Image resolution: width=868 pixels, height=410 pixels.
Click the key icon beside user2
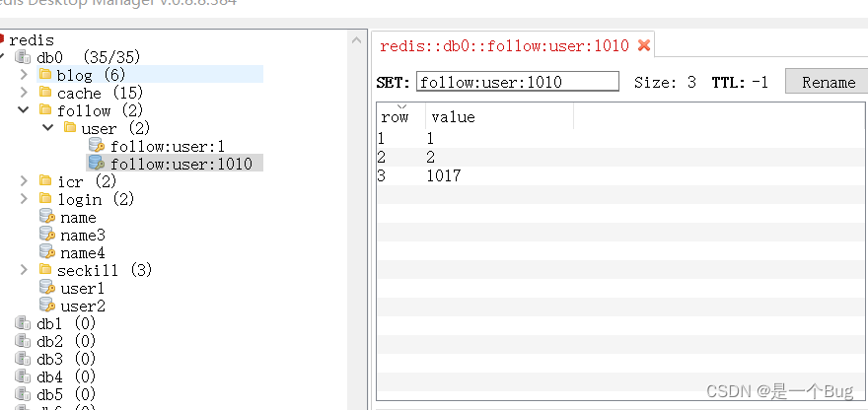(47, 305)
